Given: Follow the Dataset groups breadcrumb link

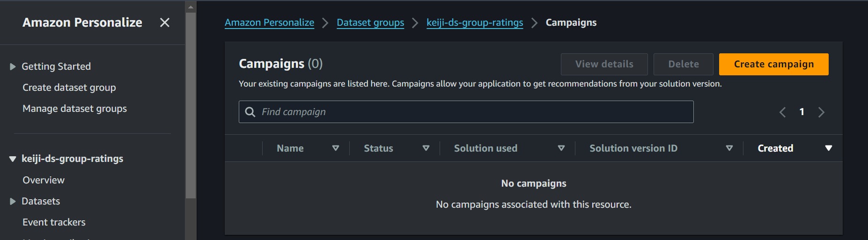Looking at the screenshot, I should point(370,22).
